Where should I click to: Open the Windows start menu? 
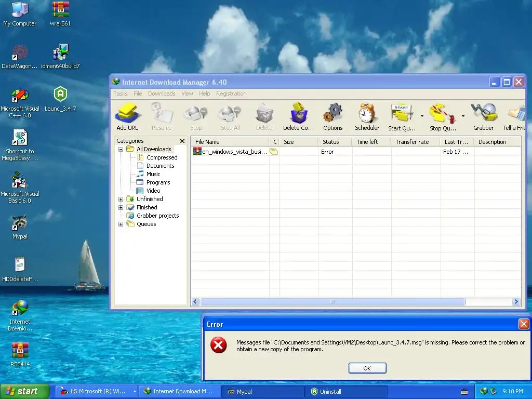coord(25,392)
